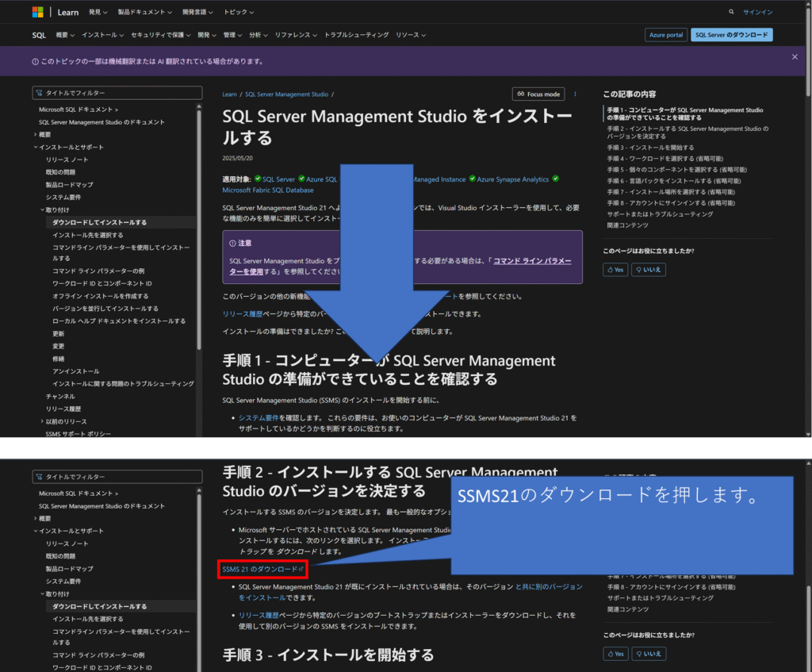Select アンインストール in the sidebar tree
This screenshot has height=672, width=812.
[75, 371]
